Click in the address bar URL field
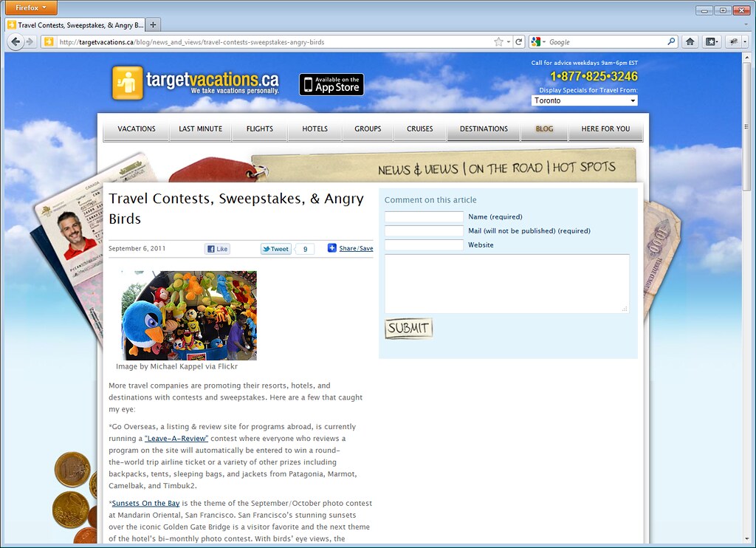This screenshot has width=756, height=548. pyautogui.click(x=275, y=42)
